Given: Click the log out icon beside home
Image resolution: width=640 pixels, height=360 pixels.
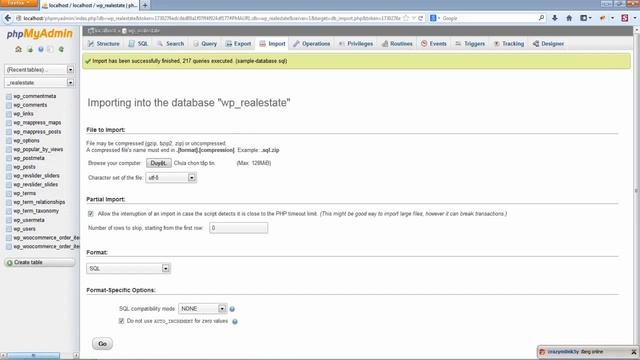Looking at the screenshot, I should coord(30,49).
